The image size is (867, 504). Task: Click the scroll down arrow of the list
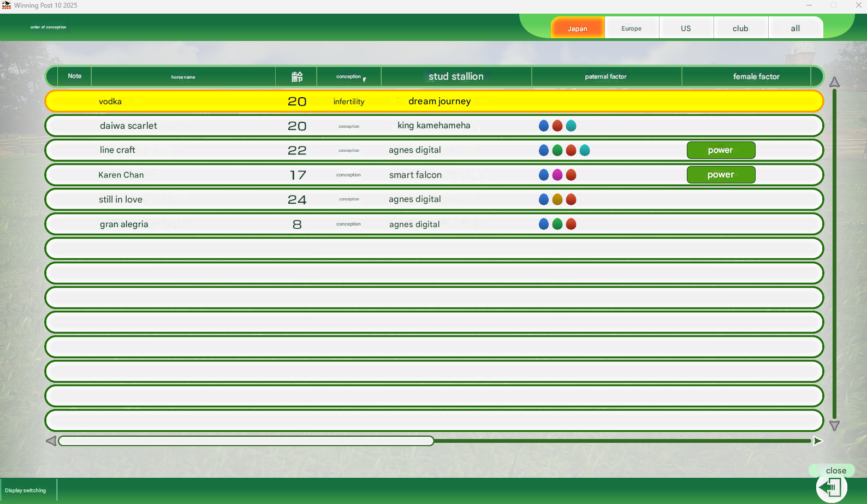[834, 425]
